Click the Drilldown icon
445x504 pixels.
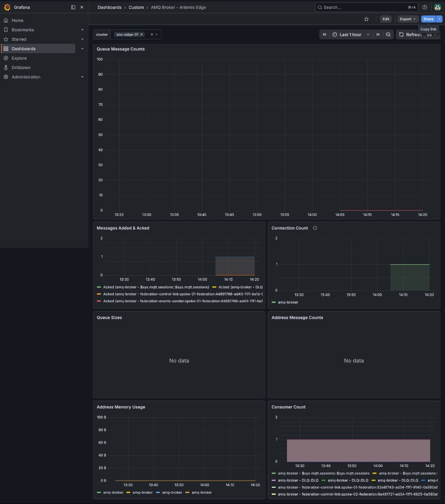coord(6,67)
